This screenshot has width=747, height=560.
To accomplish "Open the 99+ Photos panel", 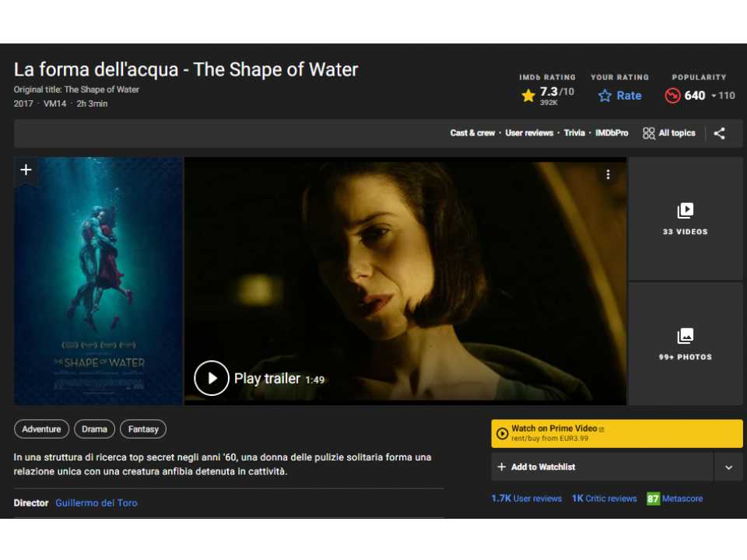I will [685, 344].
